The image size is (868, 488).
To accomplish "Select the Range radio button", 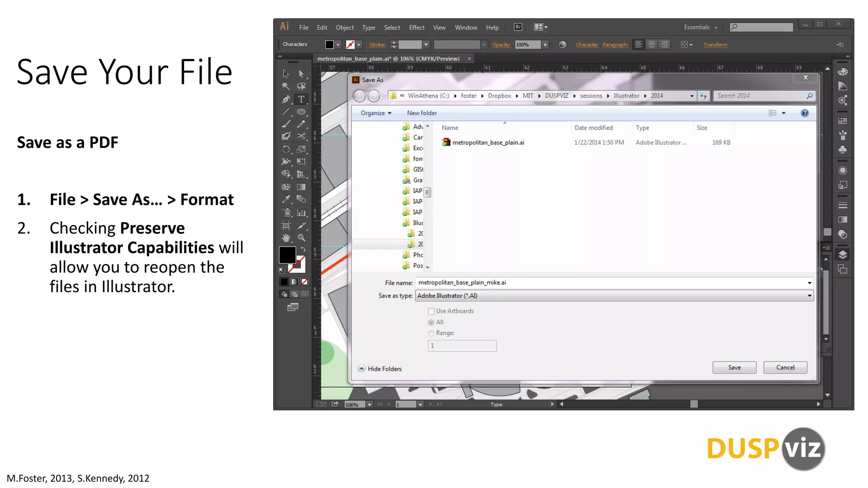I will click(431, 333).
